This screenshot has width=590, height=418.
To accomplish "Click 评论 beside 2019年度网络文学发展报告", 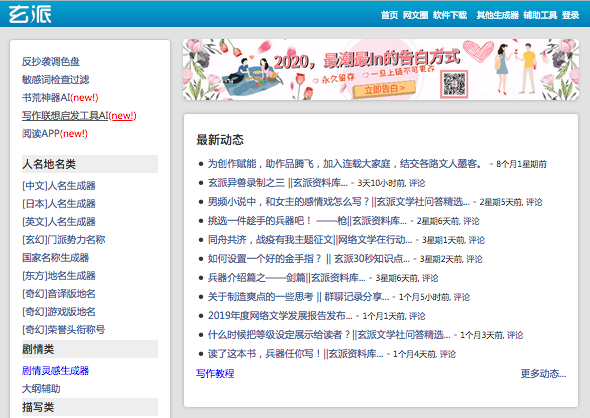I will point(417,316).
